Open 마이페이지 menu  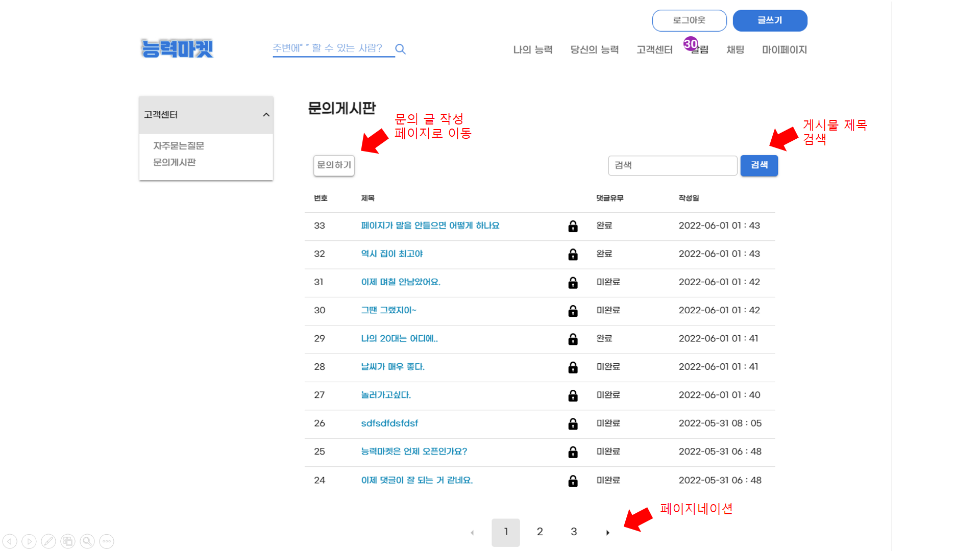click(x=785, y=49)
